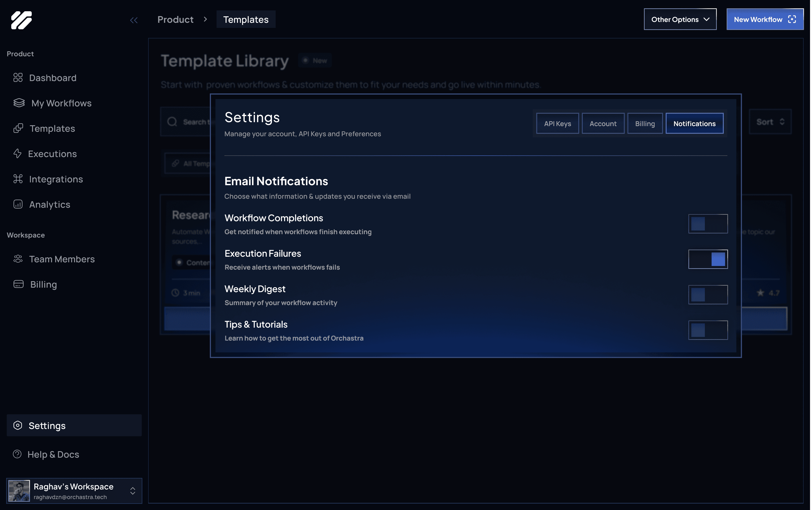
Task: Click the Orchastra logo at top left
Action: (x=21, y=20)
